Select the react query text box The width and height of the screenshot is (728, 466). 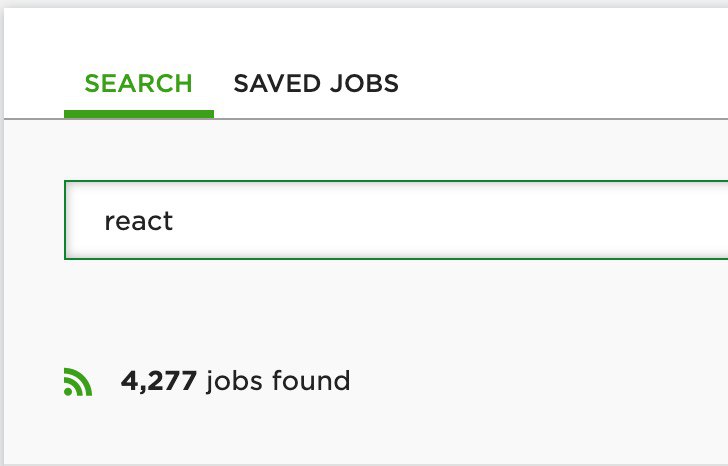(x=396, y=220)
